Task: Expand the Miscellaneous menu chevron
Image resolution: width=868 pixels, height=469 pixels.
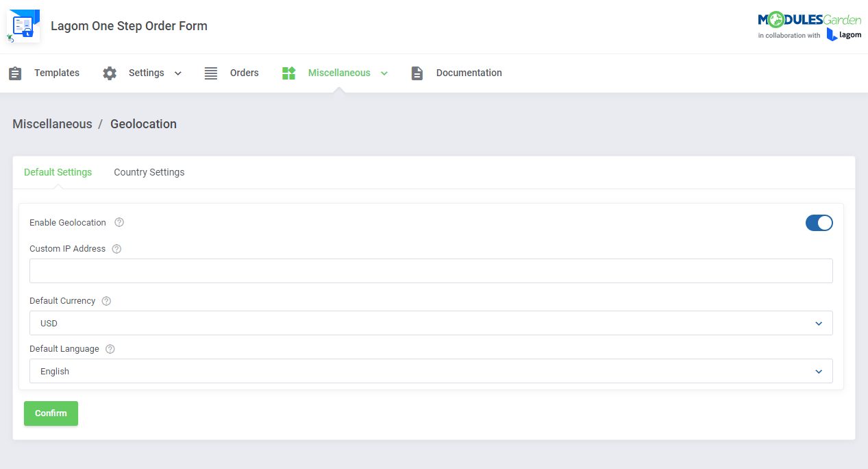Action: 384,73
